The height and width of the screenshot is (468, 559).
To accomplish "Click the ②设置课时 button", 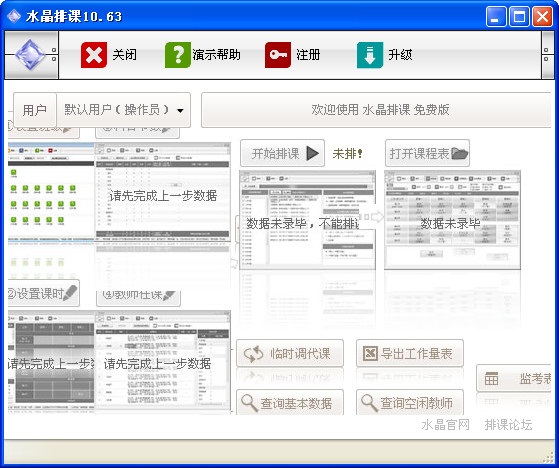I will pyautogui.click(x=43, y=293).
